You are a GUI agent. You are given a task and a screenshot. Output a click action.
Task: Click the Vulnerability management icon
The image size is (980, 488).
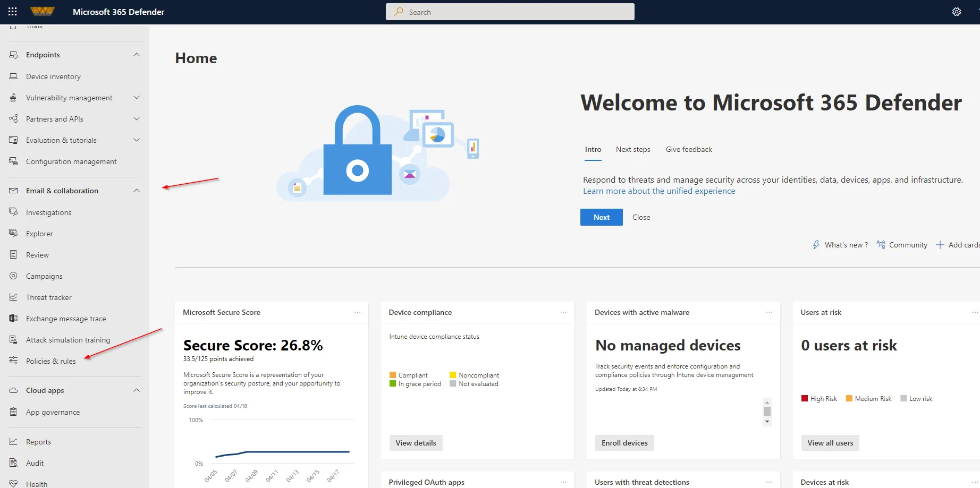(x=13, y=98)
